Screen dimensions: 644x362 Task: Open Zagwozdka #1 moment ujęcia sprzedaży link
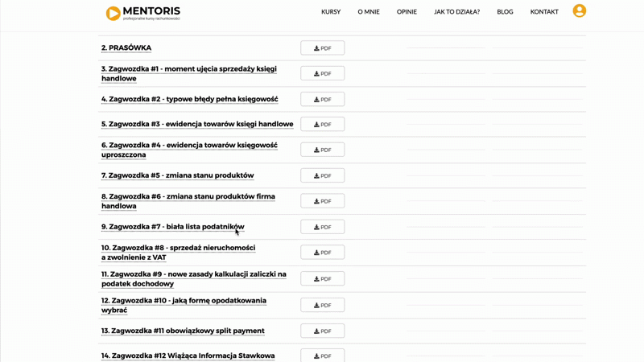[189, 73]
